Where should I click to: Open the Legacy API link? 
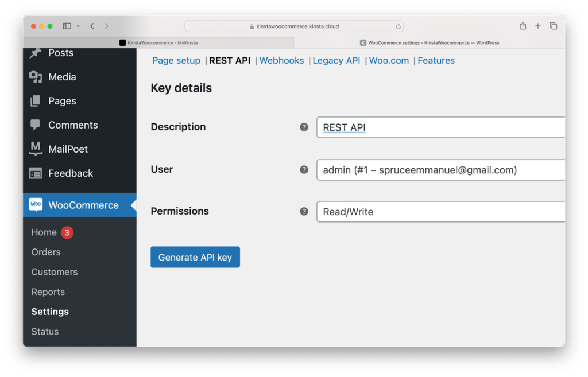click(x=336, y=61)
